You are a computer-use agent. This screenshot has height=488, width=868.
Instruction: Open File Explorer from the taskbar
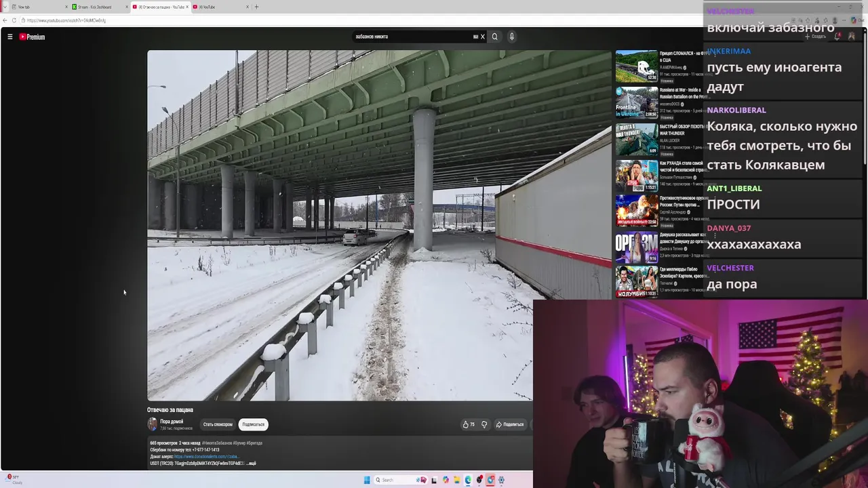[457, 480]
